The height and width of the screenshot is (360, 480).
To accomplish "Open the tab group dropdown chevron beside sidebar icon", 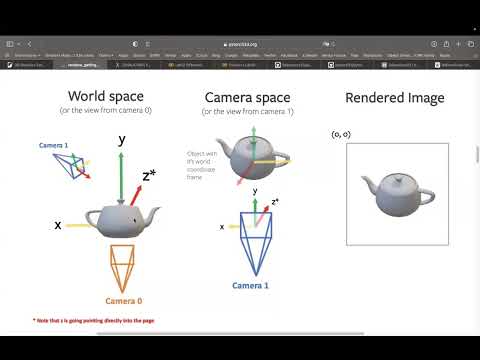I will (19, 44).
